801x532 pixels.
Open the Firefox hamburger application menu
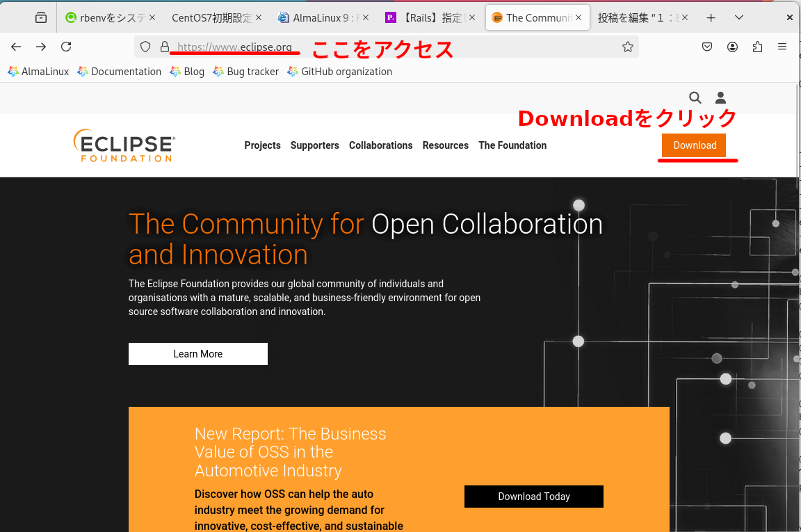pyautogui.click(x=782, y=47)
